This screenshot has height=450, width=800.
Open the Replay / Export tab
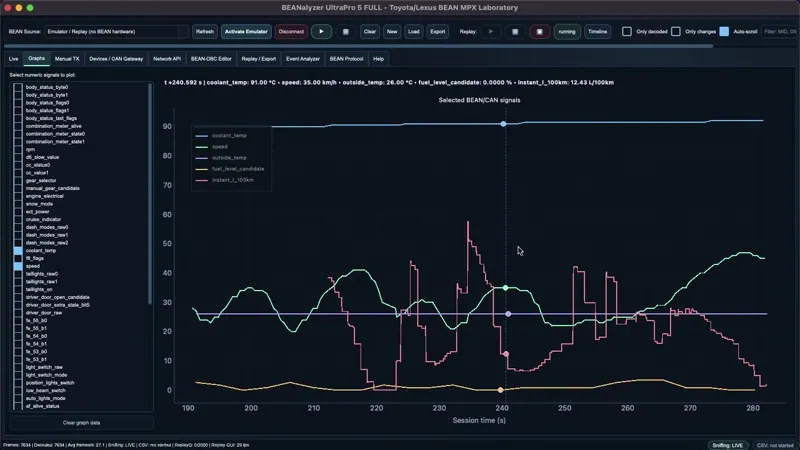tap(259, 59)
